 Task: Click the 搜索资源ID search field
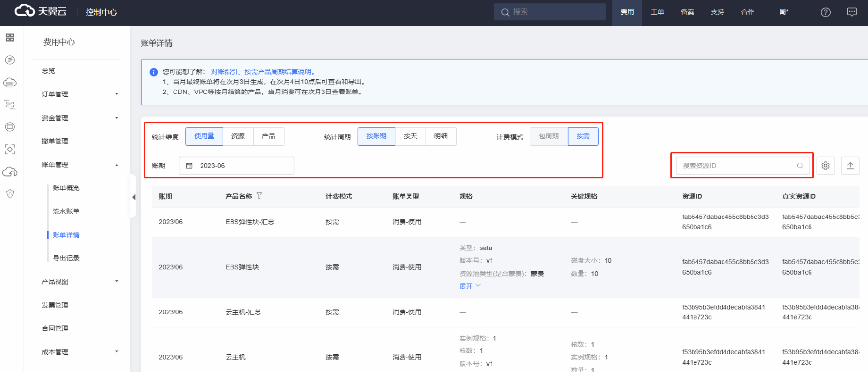[737, 166]
